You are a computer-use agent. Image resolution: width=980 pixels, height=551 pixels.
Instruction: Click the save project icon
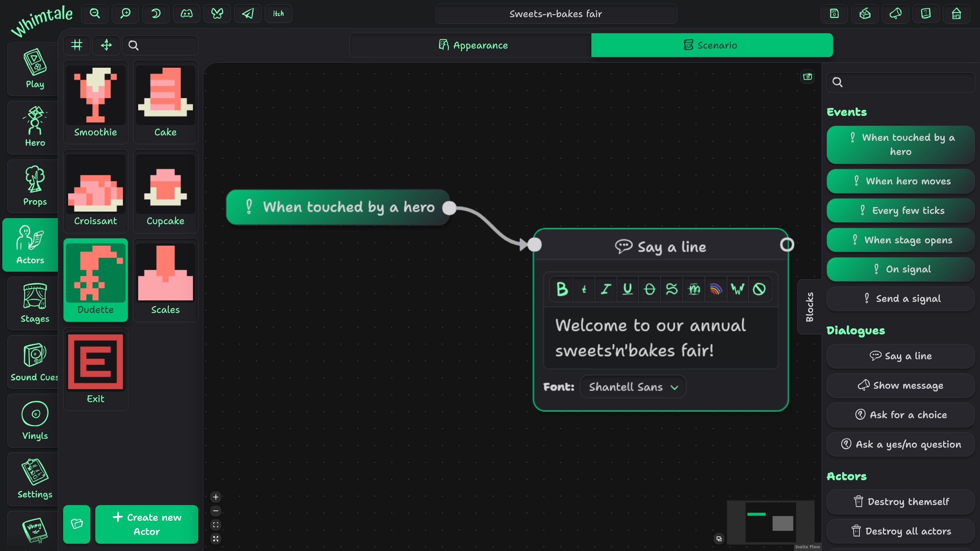[x=834, y=14]
